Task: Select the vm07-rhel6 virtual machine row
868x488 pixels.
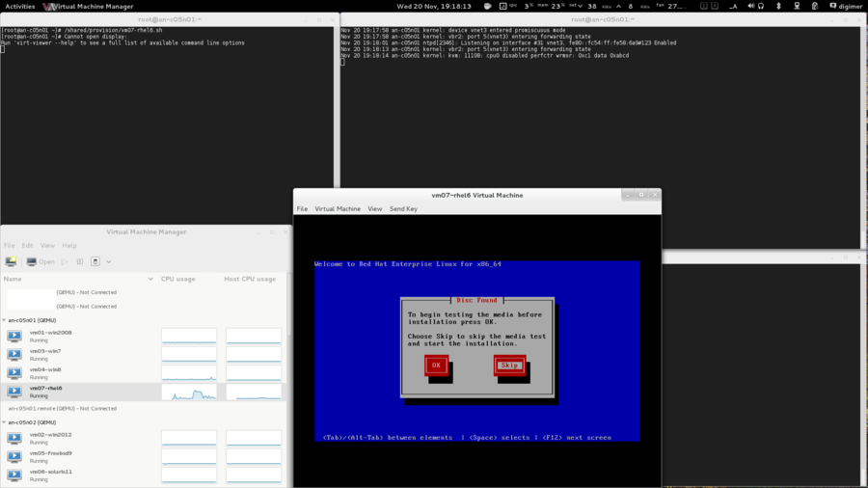Action: point(144,392)
